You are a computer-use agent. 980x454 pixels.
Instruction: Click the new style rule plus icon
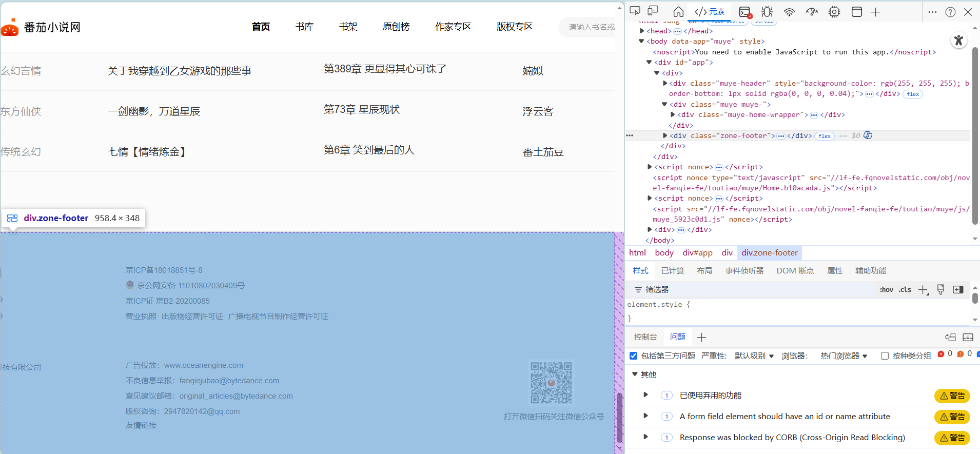(923, 290)
